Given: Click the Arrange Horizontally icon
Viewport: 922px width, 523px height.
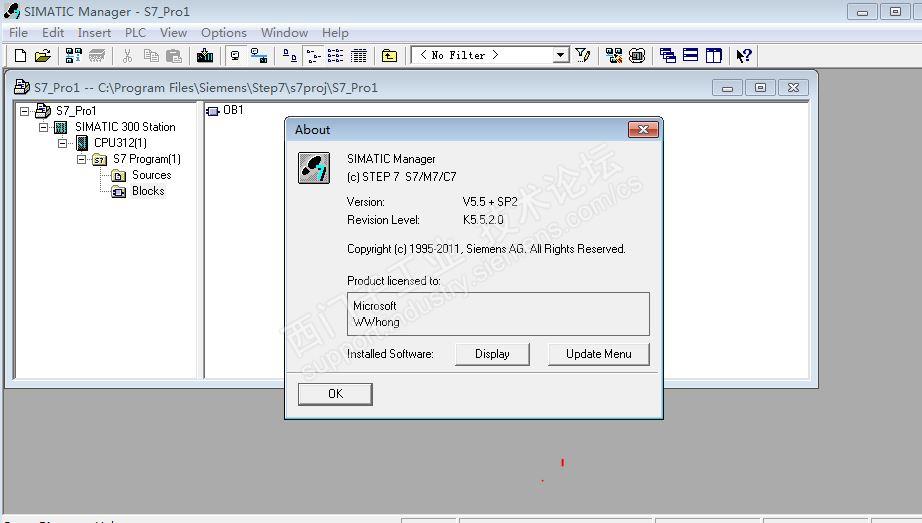Looking at the screenshot, I should pyautogui.click(x=690, y=55).
